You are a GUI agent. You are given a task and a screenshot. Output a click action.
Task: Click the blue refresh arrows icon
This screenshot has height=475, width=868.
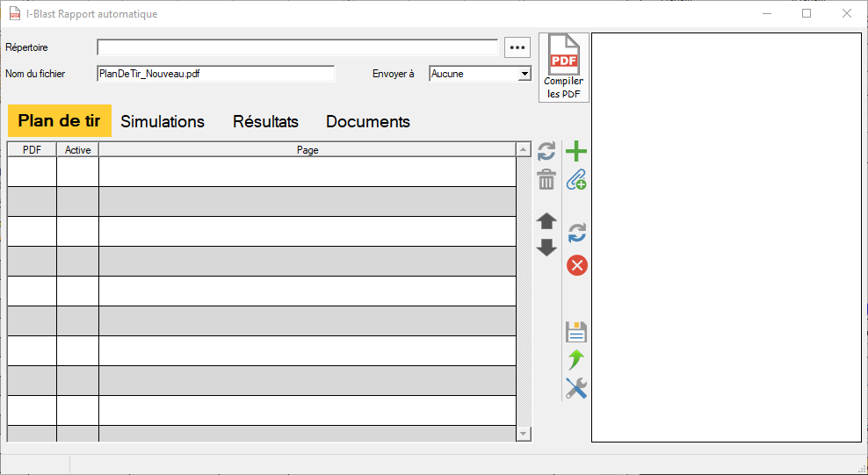click(x=576, y=234)
